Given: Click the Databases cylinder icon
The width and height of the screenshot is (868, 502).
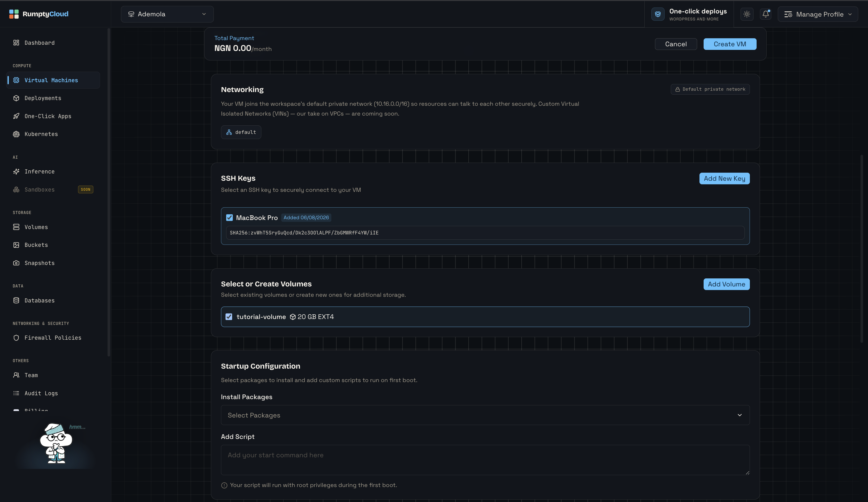Looking at the screenshot, I should point(16,300).
